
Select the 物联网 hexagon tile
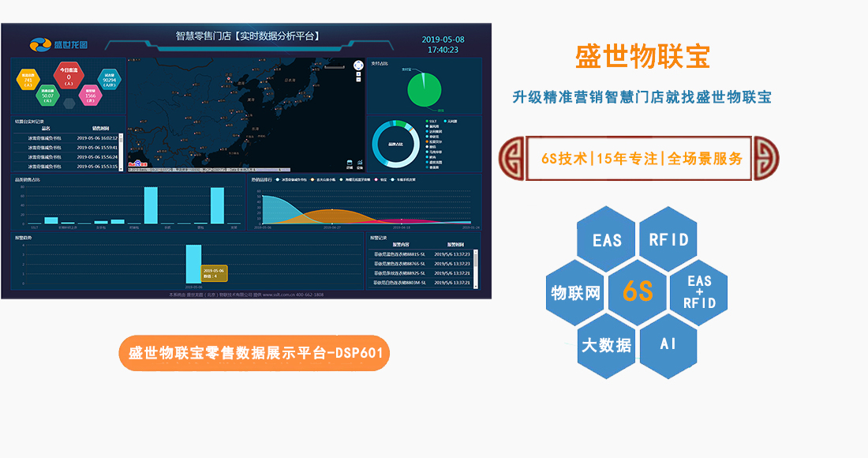coord(575,292)
